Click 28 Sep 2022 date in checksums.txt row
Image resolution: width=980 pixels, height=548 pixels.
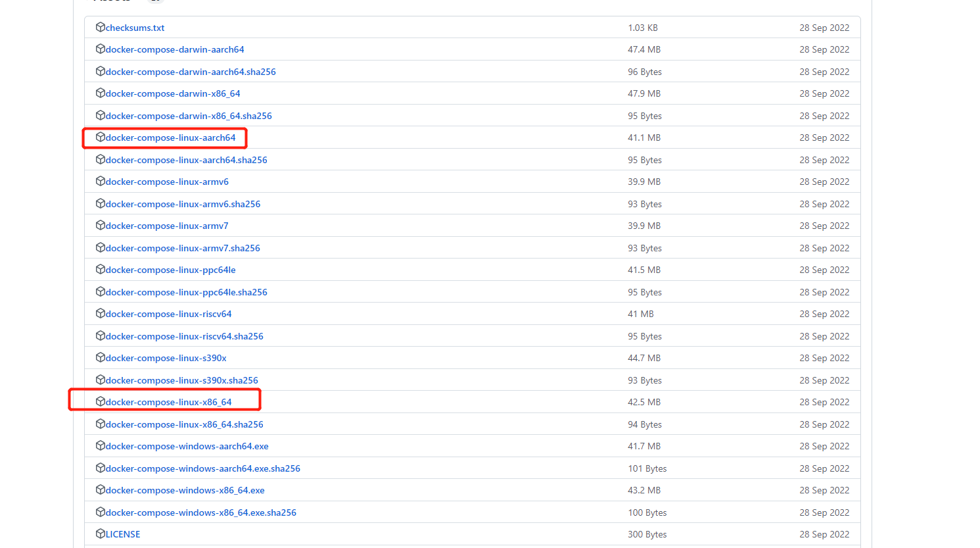[x=824, y=28]
